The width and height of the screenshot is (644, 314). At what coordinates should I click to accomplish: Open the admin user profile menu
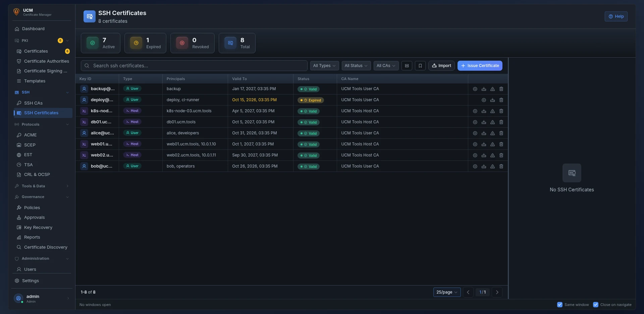(42, 298)
